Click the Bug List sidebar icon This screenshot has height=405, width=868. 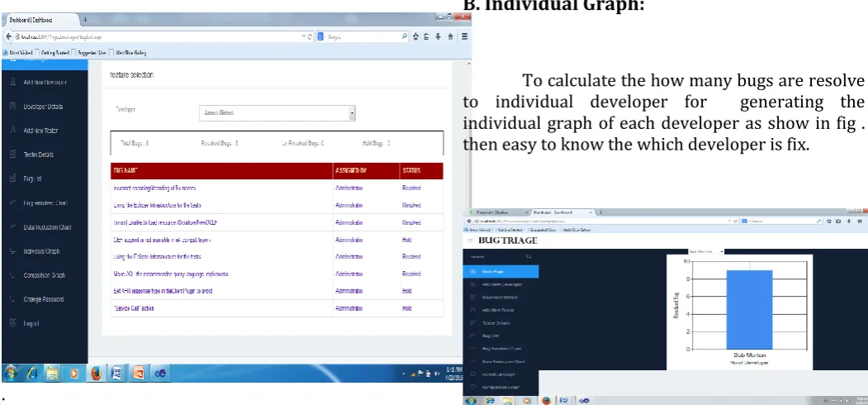tap(12, 179)
